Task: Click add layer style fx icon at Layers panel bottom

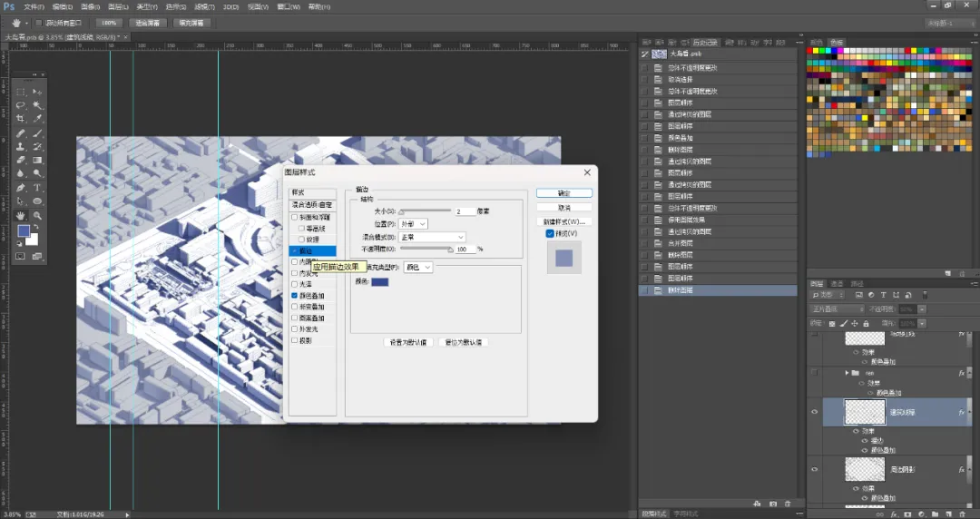Action: point(894,514)
